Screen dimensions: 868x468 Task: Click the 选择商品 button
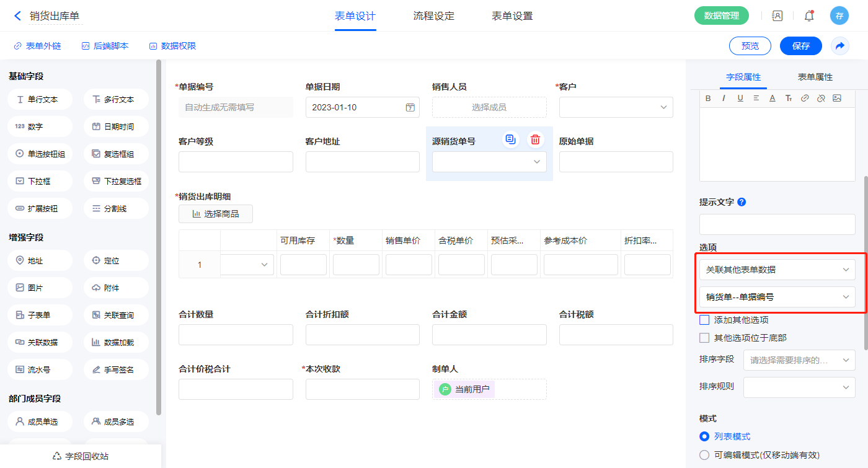point(215,214)
